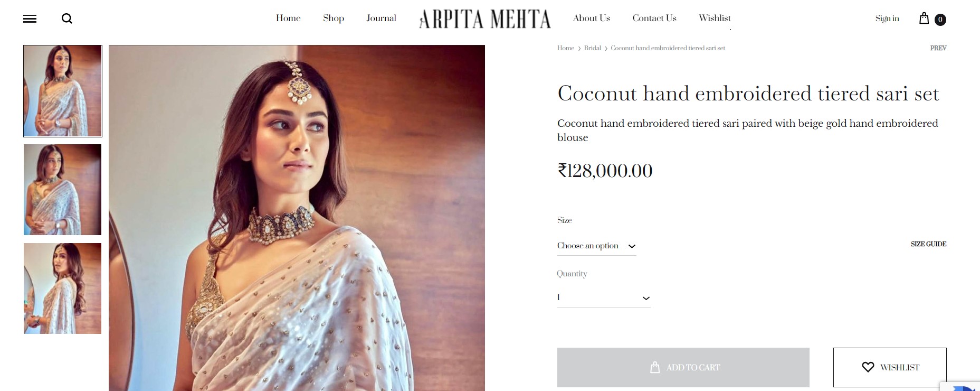
Task: Go to the PREV product
Action: tap(938, 48)
